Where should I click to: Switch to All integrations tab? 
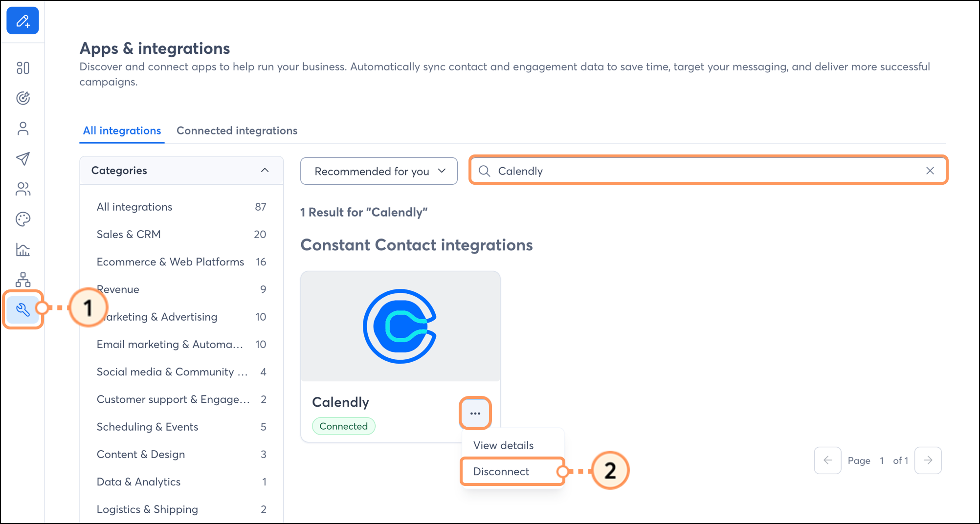click(x=122, y=131)
